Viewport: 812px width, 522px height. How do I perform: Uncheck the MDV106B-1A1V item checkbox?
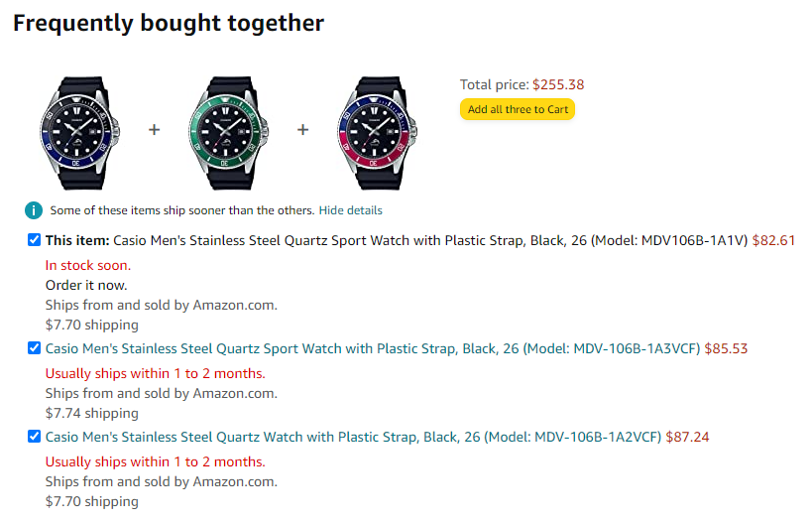(x=34, y=240)
